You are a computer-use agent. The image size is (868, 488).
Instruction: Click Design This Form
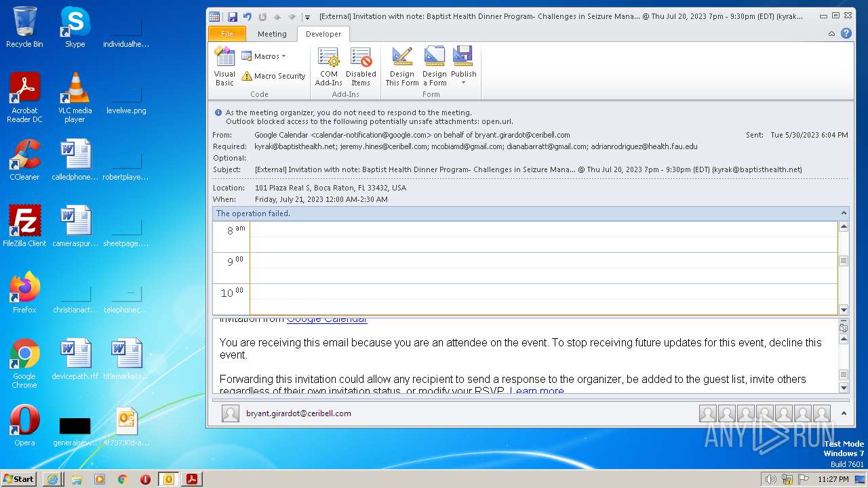(402, 66)
